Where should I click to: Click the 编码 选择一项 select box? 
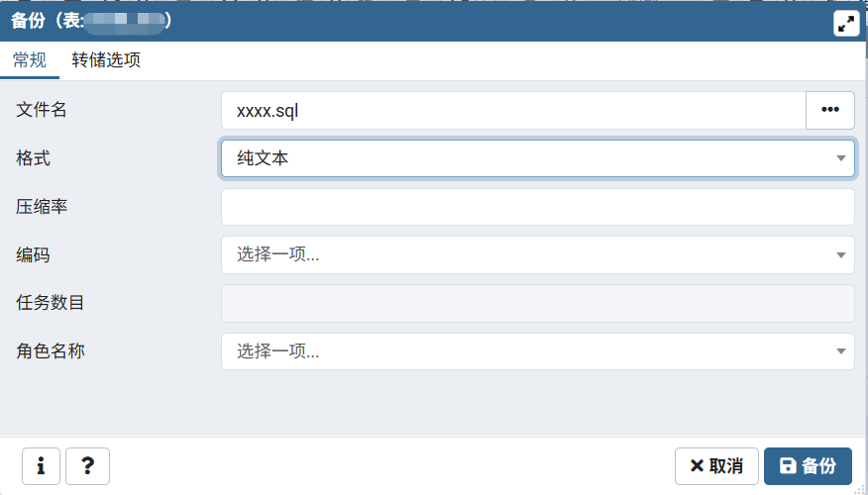tap(525, 255)
